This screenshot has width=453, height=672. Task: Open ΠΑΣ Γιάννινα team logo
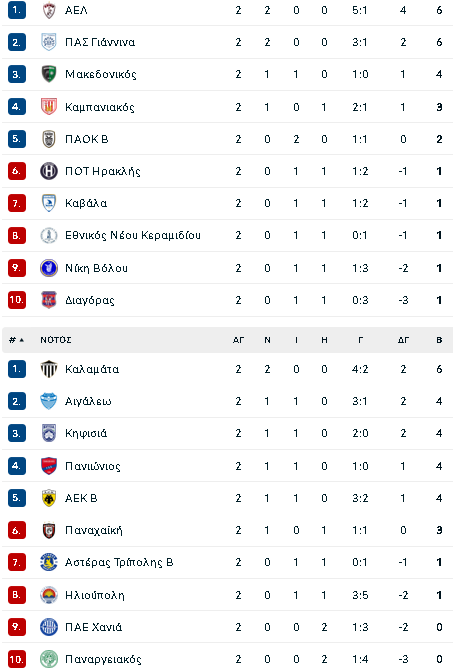click(49, 42)
